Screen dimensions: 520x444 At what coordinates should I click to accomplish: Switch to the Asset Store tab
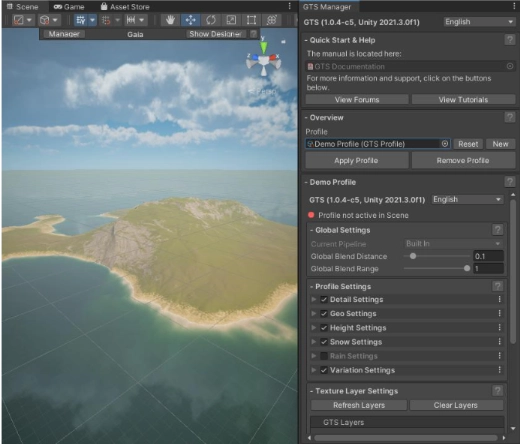tap(125, 7)
